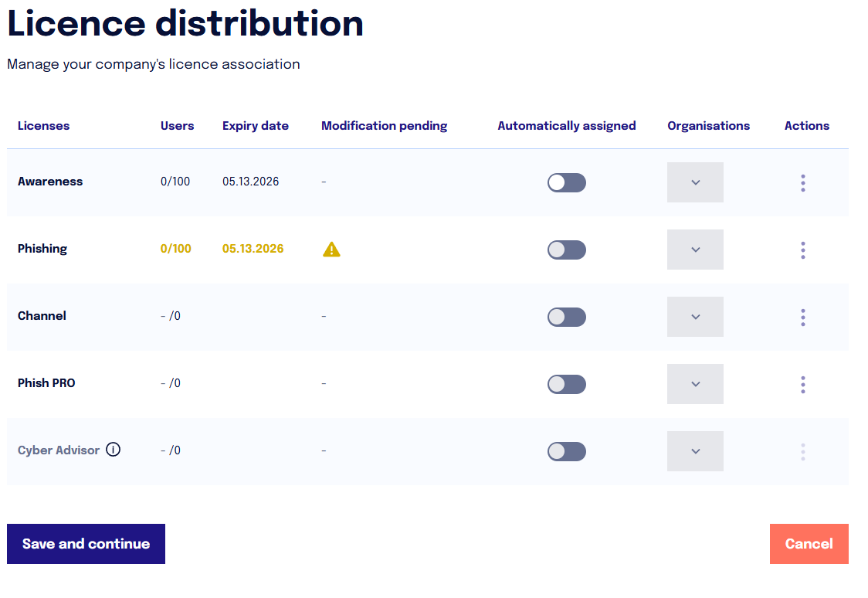Open actions menu for Channel licence
Viewport: 868px width, 598px height.
(802, 318)
